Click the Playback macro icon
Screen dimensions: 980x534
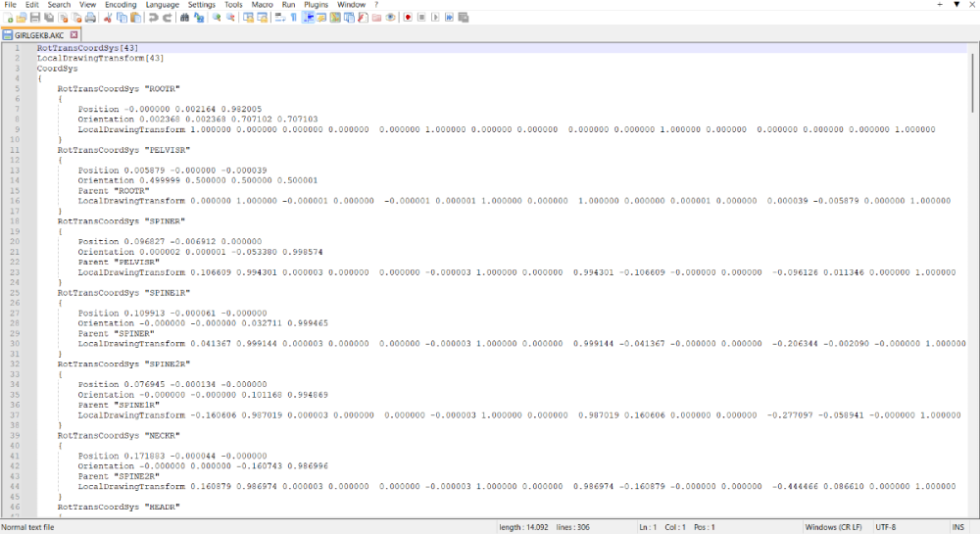point(435,18)
